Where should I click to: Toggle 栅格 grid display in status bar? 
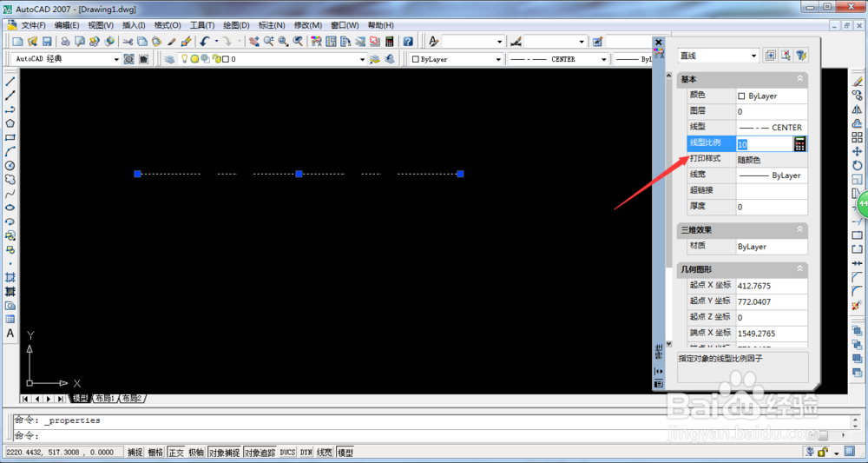coord(155,453)
